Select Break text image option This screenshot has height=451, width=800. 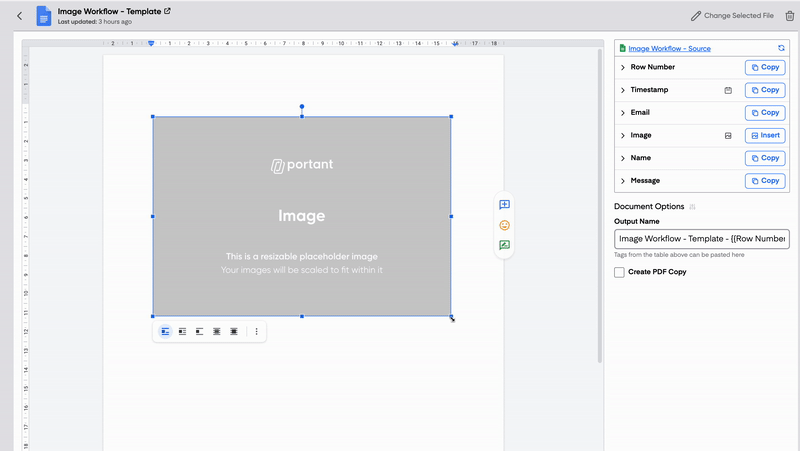[x=199, y=332]
